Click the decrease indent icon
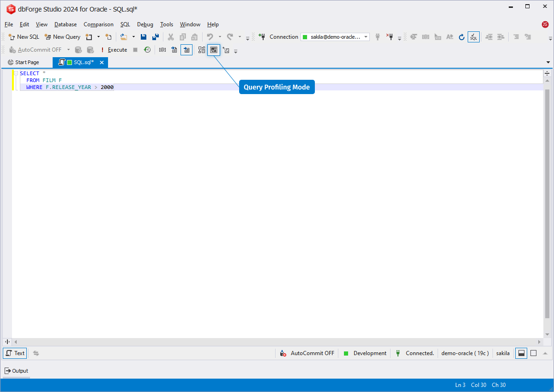This screenshot has width=554, height=392. click(489, 37)
